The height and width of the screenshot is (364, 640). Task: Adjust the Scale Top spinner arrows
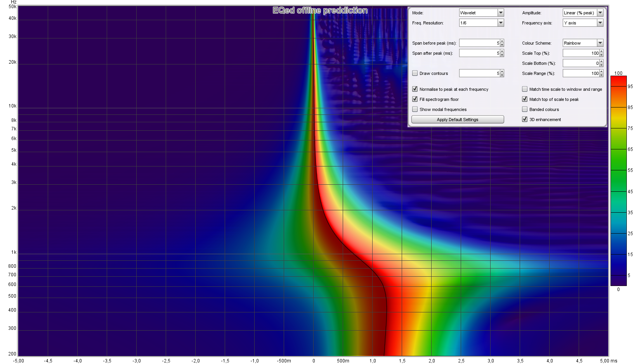[x=602, y=53]
